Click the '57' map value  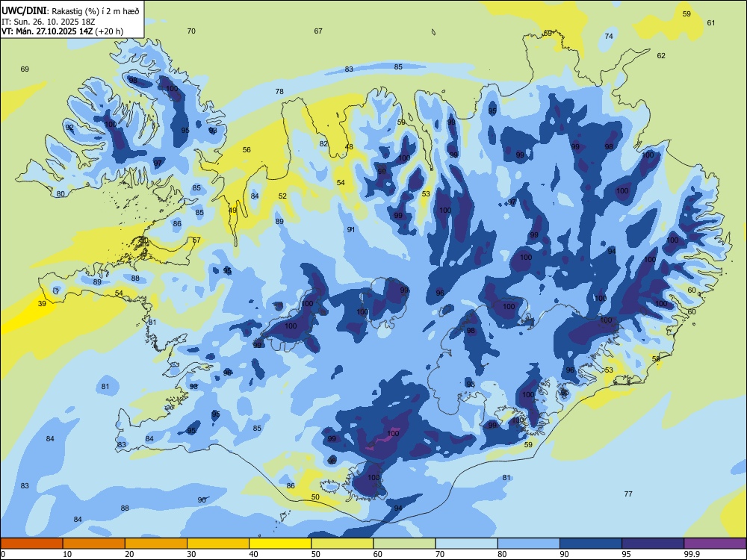(x=196, y=240)
